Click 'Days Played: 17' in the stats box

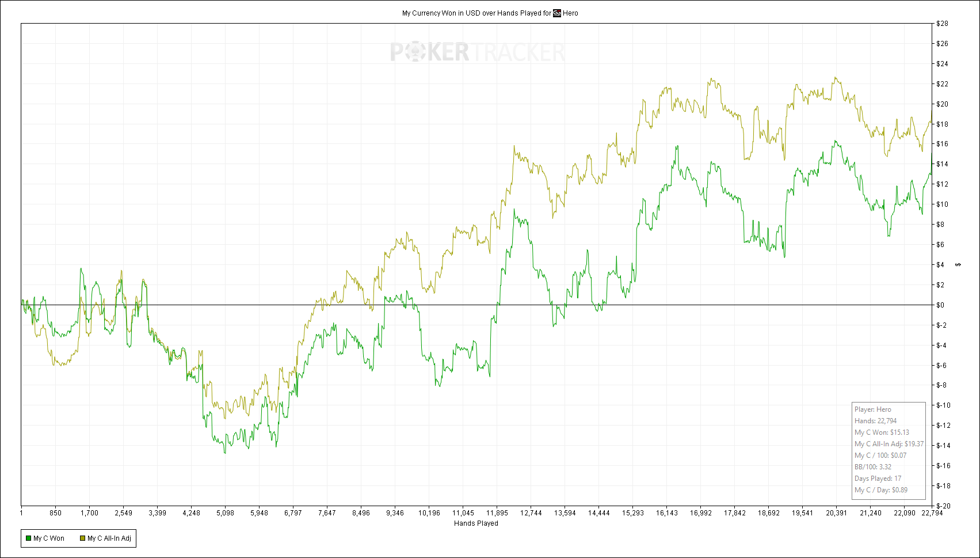point(878,479)
